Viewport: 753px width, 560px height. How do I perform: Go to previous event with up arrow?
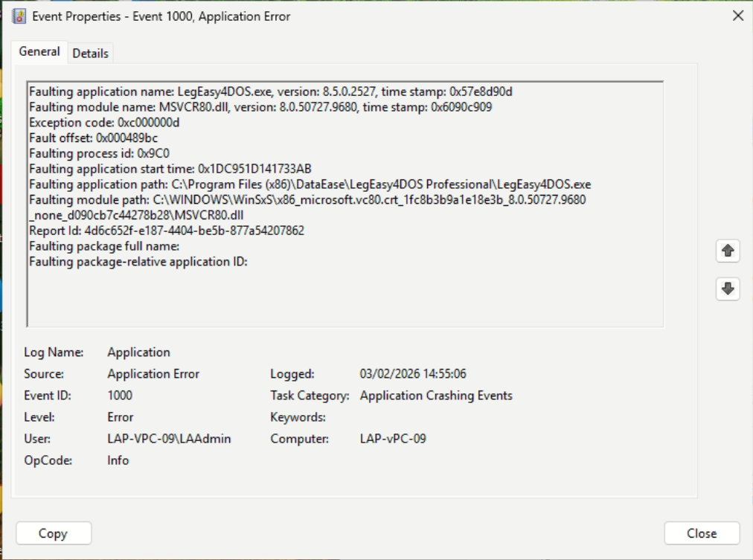coord(728,251)
